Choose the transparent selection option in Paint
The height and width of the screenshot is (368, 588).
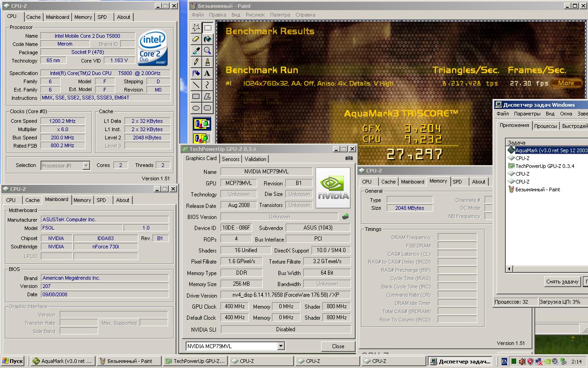[x=202, y=138]
